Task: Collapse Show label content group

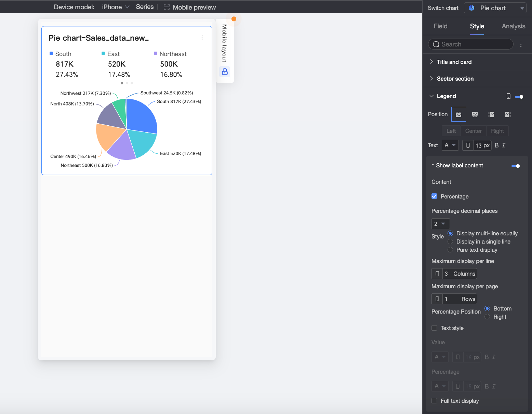Action: [x=433, y=165]
